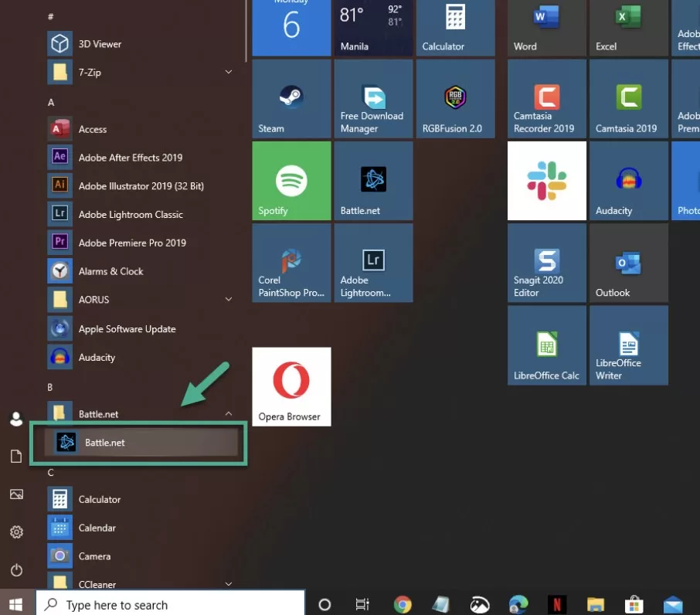Open the Excel tile
The height and width of the screenshot is (615, 700).
tap(629, 27)
